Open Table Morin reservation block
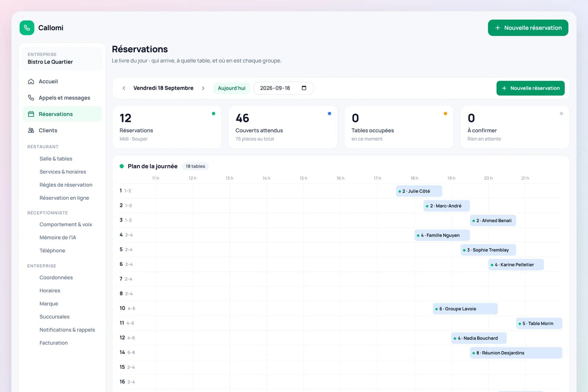The height and width of the screenshot is (392, 588). coord(539,323)
